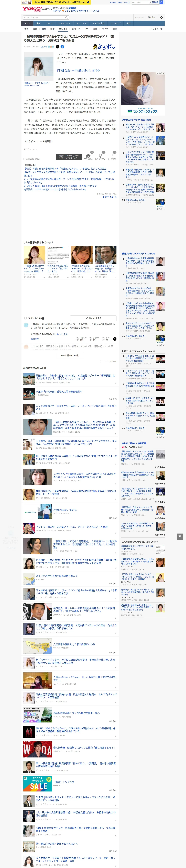This screenshot has width=186, height=868.
Task: Open the ランキング tab
Action: [115, 24]
